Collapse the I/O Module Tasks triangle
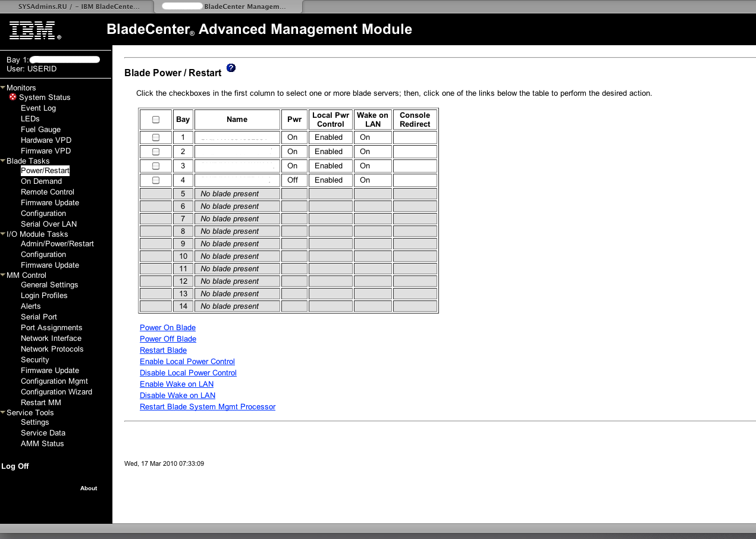Screen dimensions: 756x539 (x=3, y=234)
